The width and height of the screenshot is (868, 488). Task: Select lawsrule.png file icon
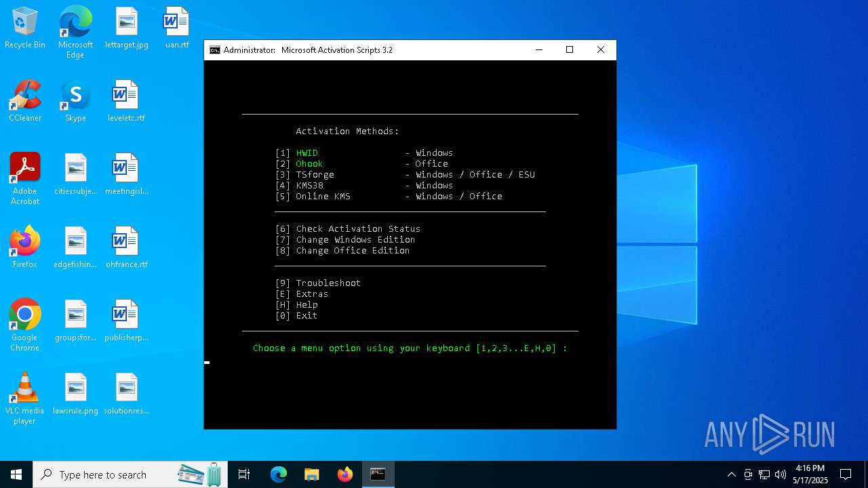[x=75, y=394]
